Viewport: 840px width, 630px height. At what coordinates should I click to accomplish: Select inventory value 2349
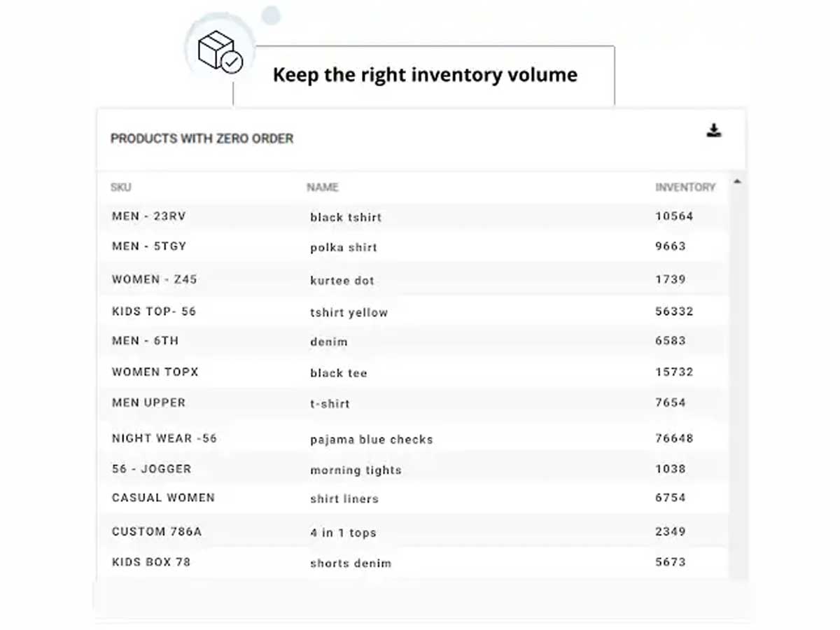[671, 531]
